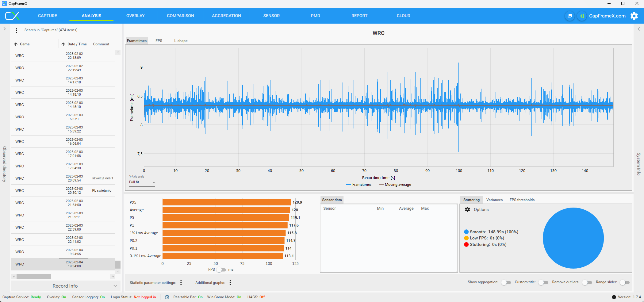
Task: Switch to the COMPARISON tab
Action: click(x=180, y=16)
